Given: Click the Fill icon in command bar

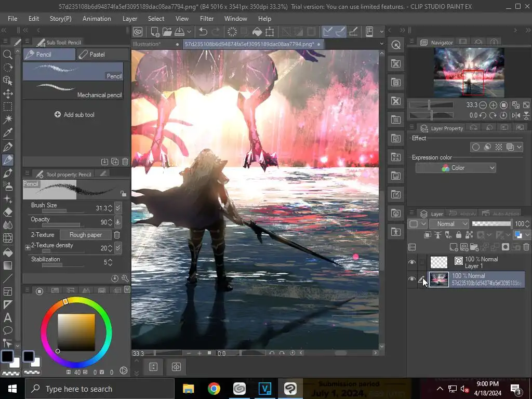Looking at the screenshot, I should (257, 32).
